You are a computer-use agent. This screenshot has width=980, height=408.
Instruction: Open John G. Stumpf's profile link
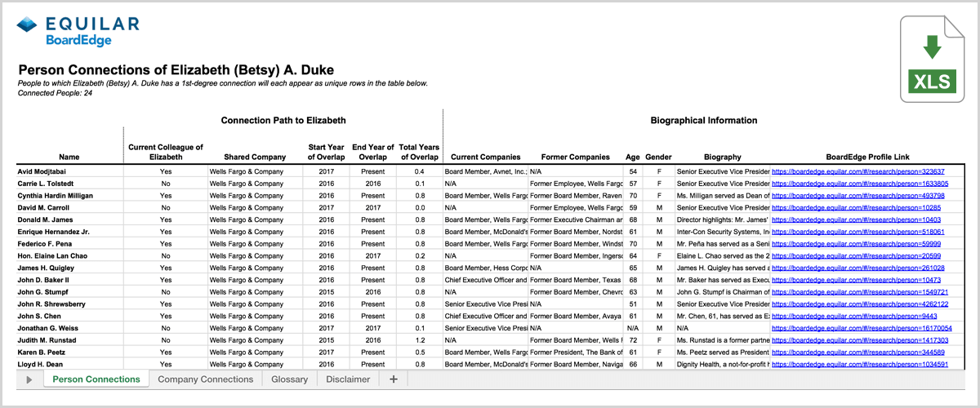860,292
